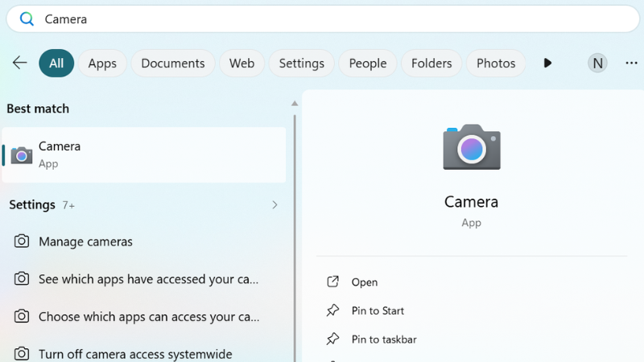This screenshot has width=644, height=362.
Task: Open the three-dot options menu
Action: (x=631, y=64)
